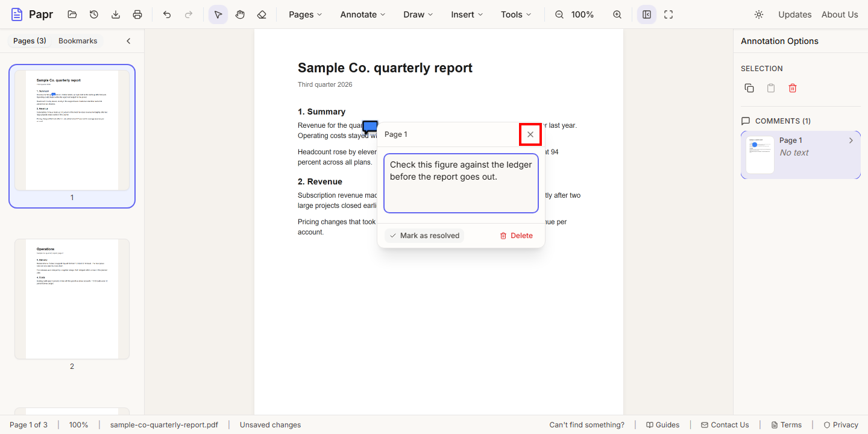Mark the comment as resolved
Viewport: 868px width, 434px height.
point(424,236)
